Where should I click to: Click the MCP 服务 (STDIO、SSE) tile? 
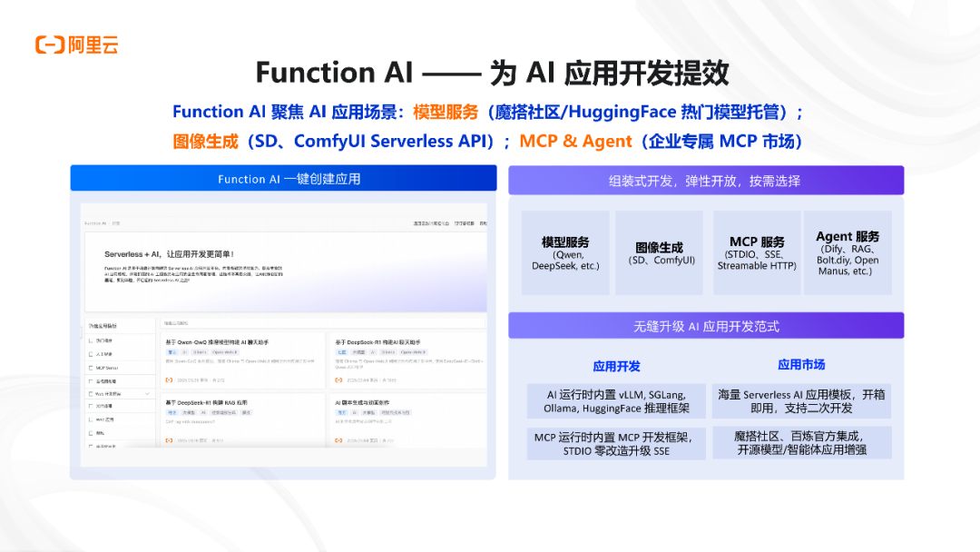pyautogui.click(x=757, y=252)
